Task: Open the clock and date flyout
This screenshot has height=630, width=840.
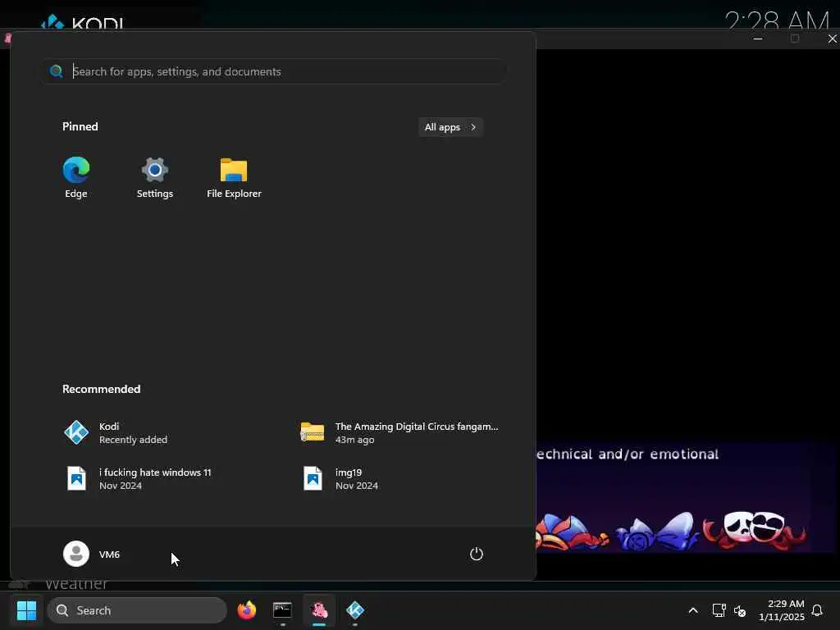Action: [x=781, y=610]
